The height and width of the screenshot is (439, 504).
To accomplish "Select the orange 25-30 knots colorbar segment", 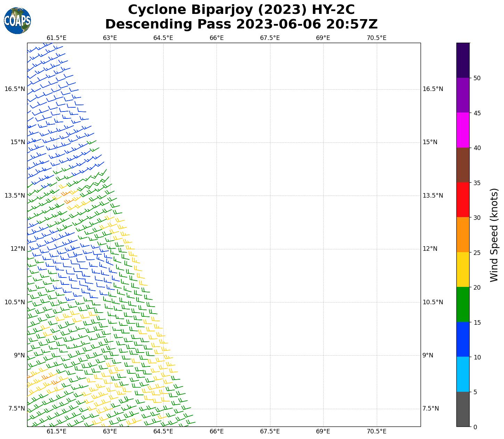I will [x=463, y=234].
